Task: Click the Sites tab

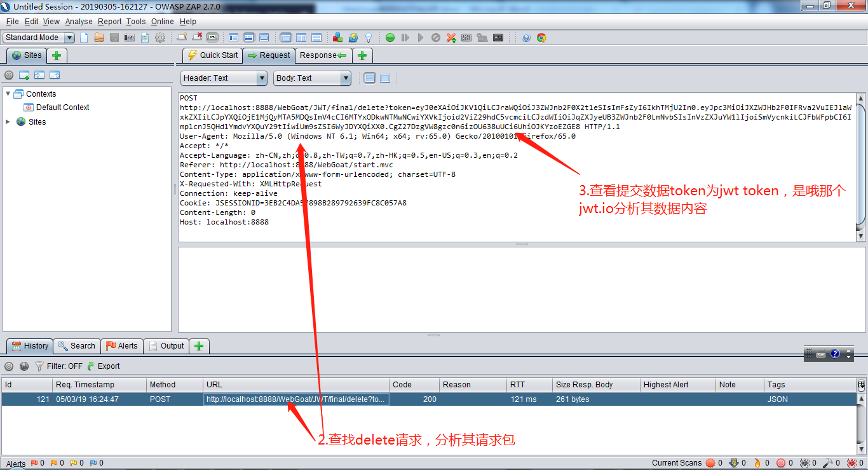Action: tap(27, 55)
